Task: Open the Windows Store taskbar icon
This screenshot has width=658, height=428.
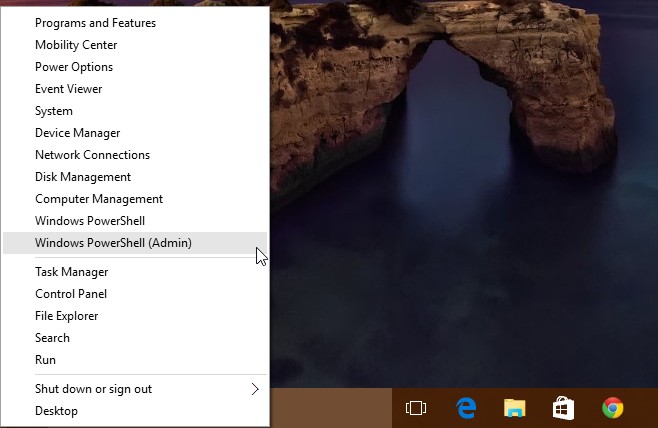Action: pos(564,408)
